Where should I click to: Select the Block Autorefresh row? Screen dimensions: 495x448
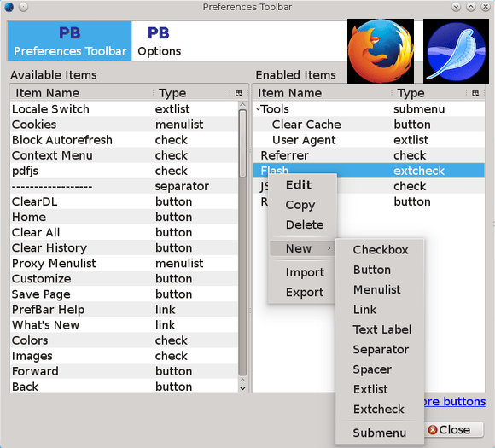(x=124, y=140)
